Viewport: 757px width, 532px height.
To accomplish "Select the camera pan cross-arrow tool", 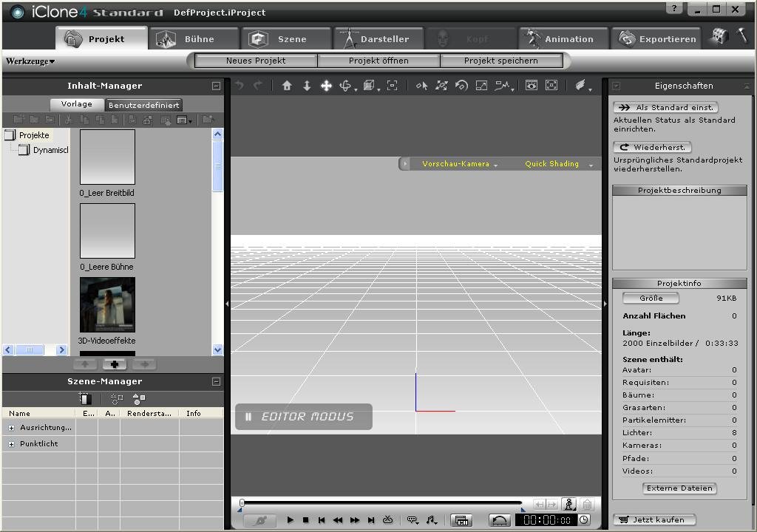I will pos(326,86).
